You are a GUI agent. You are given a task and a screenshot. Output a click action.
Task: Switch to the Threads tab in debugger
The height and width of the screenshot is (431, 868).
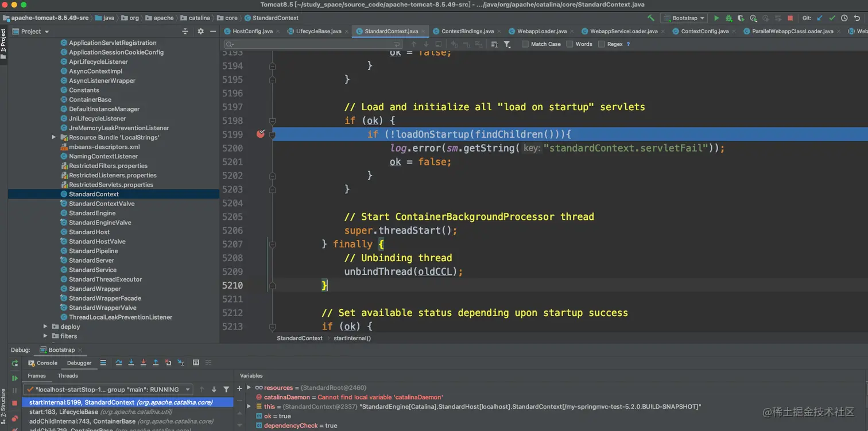tap(68, 376)
